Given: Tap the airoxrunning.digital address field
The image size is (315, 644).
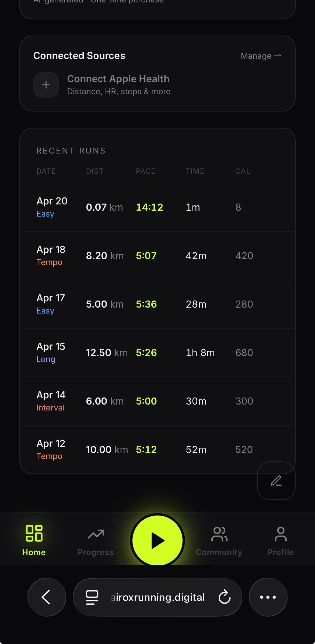Looking at the screenshot, I should click(x=157, y=597).
